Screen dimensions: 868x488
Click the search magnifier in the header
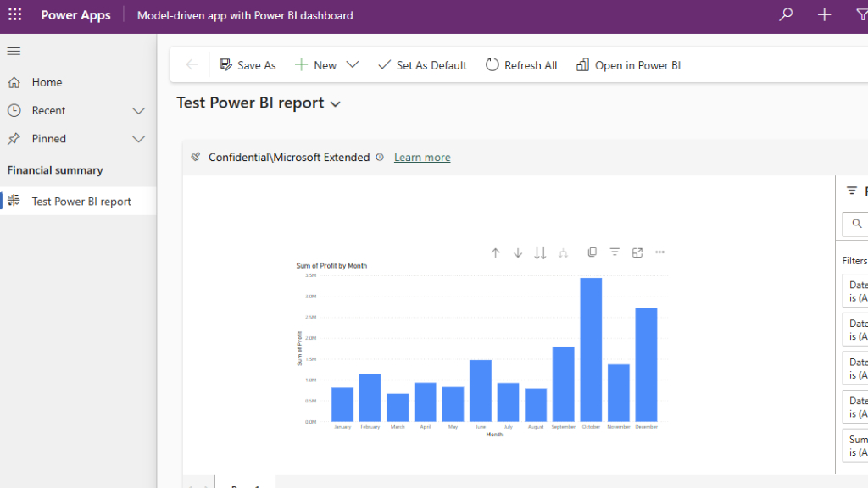pyautogui.click(x=786, y=15)
